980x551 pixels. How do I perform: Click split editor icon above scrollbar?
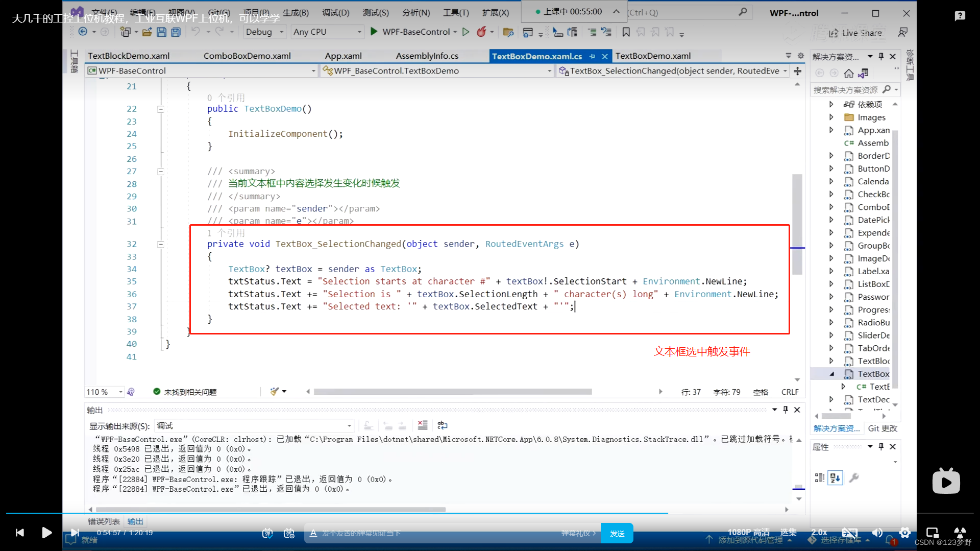[797, 71]
